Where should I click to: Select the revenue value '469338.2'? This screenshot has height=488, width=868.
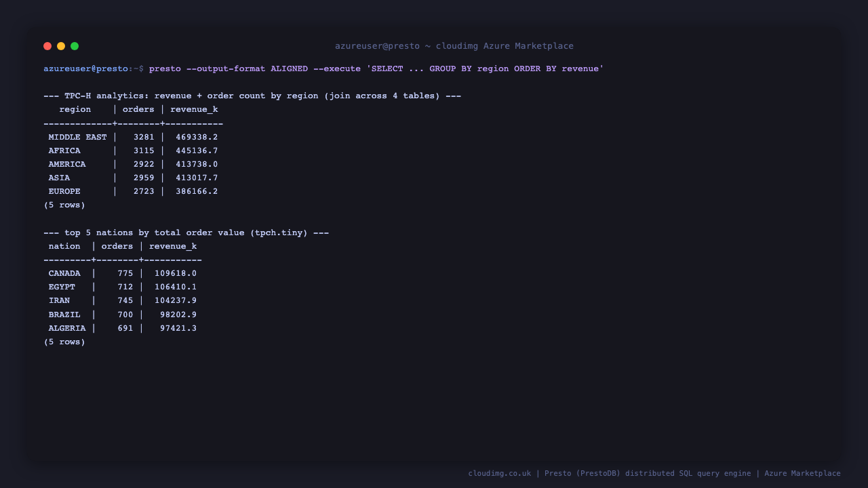[197, 137]
